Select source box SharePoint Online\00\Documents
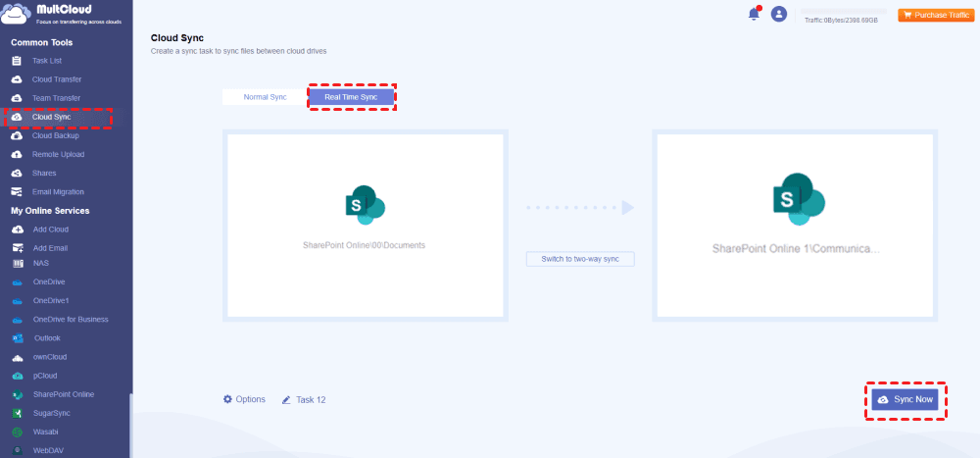 365,226
